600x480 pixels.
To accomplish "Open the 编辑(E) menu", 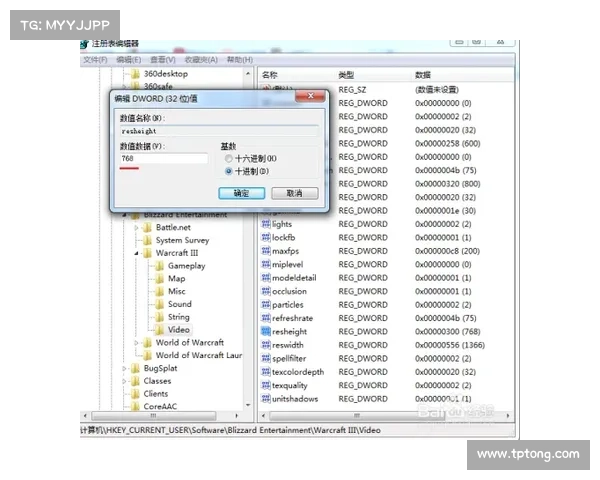I will 129,60.
